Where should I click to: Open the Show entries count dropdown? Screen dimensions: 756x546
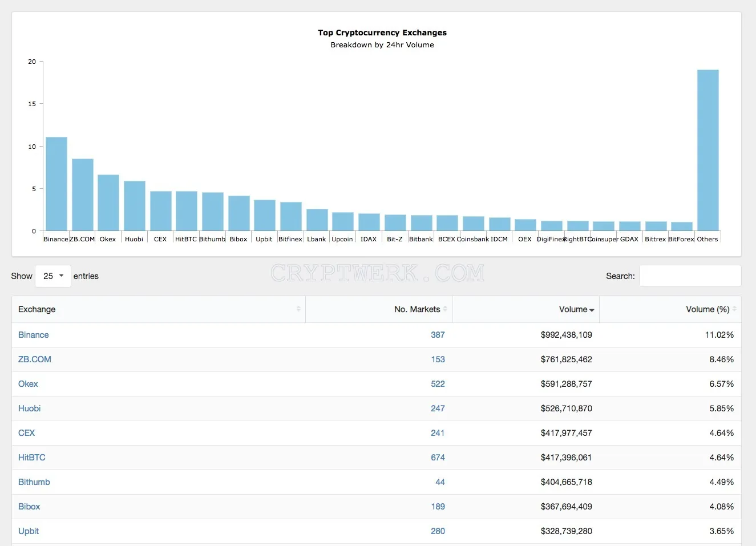[x=53, y=276]
